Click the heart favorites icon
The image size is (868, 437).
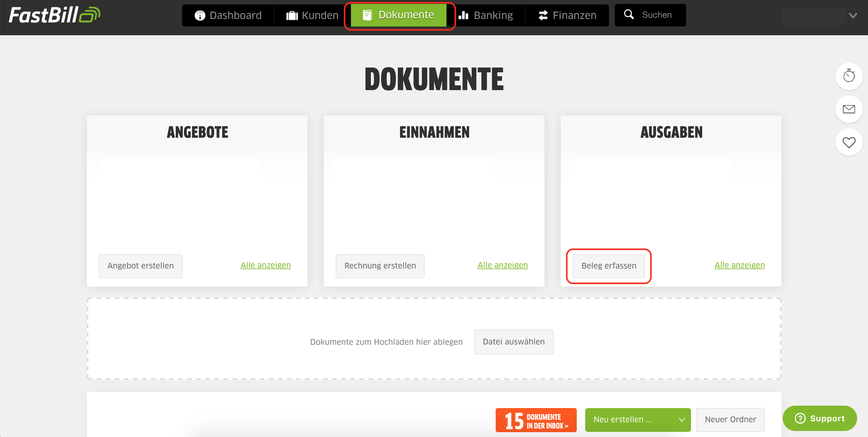pyautogui.click(x=848, y=142)
